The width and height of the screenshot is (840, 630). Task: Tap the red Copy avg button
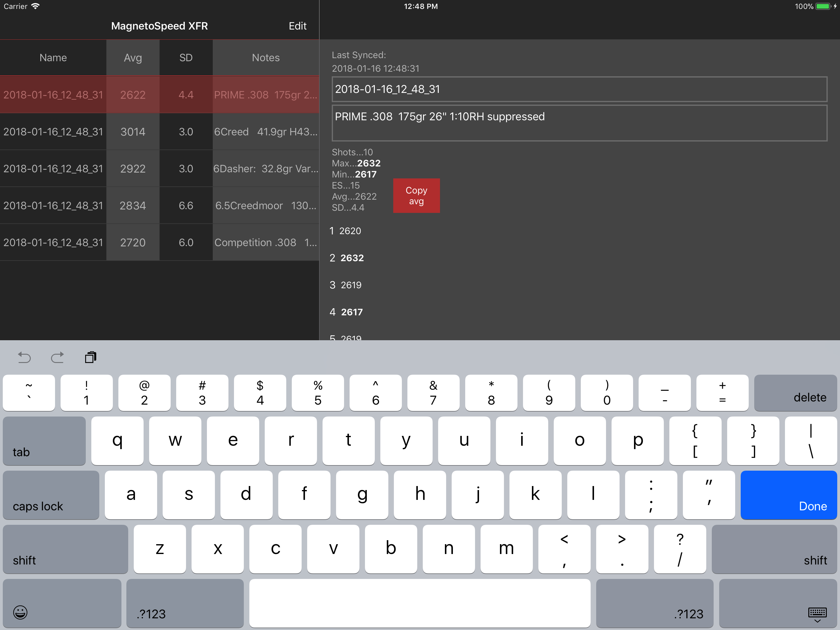click(x=416, y=196)
